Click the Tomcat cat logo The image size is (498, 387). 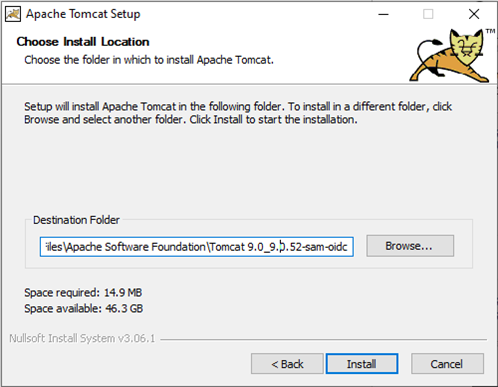(x=450, y=55)
